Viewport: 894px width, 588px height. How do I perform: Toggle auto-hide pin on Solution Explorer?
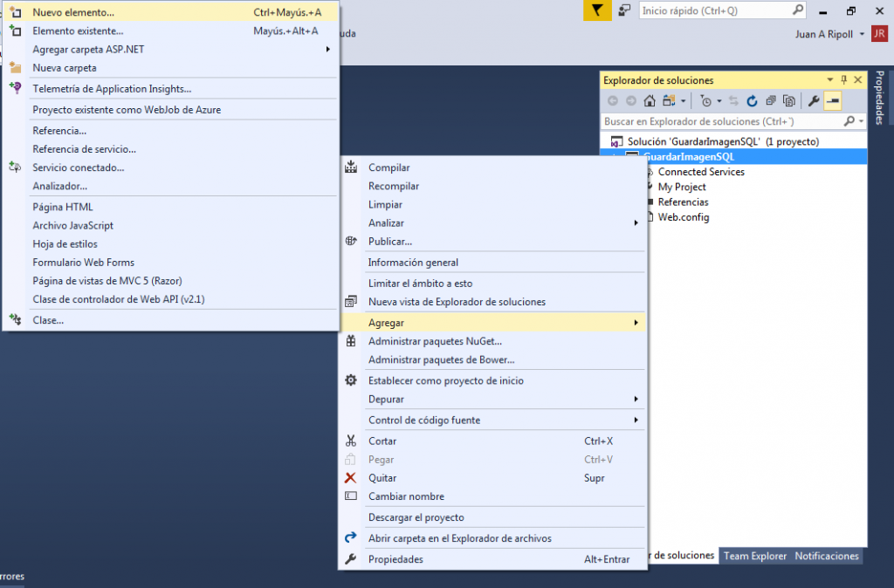[844, 80]
